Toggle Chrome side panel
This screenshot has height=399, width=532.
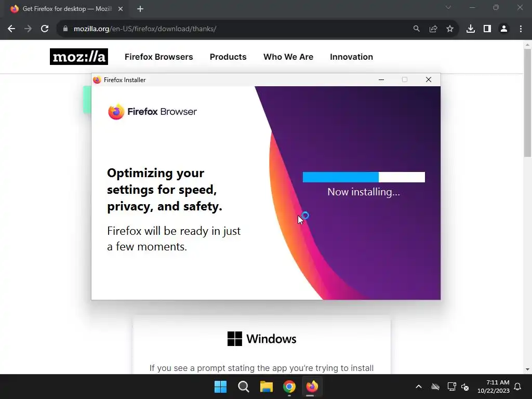(487, 29)
